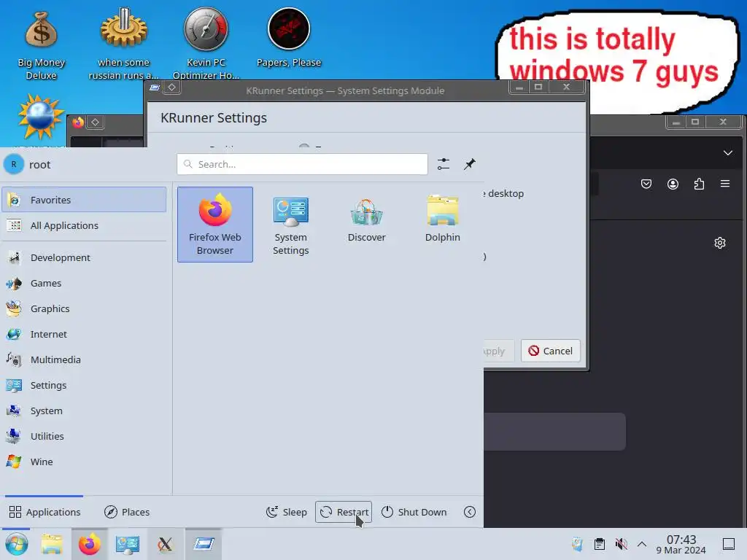Expand more session options arrow
Viewport: 747px width, 560px height.
coord(470,512)
